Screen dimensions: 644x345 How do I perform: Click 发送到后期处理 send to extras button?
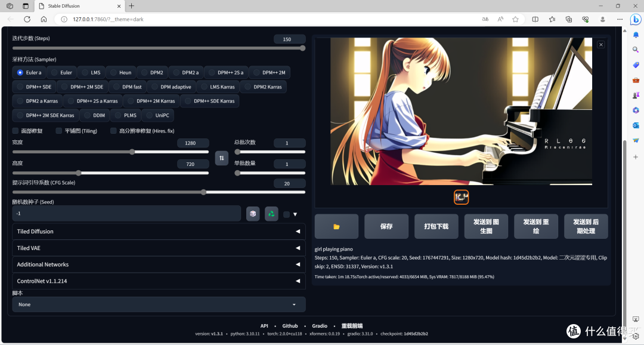click(586, 227)
